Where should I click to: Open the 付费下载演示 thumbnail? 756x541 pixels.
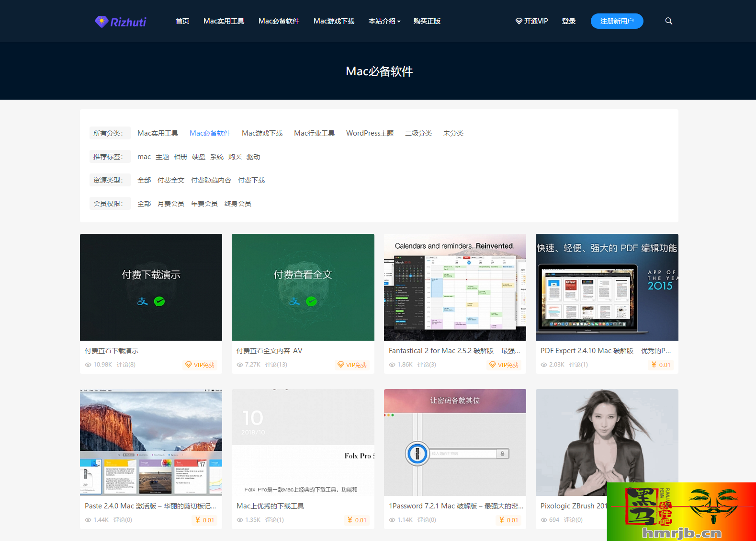pos(151,287)
